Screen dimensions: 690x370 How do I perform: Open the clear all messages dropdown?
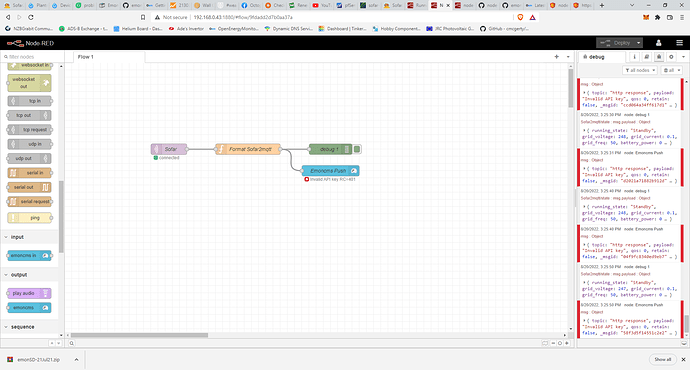672,70
